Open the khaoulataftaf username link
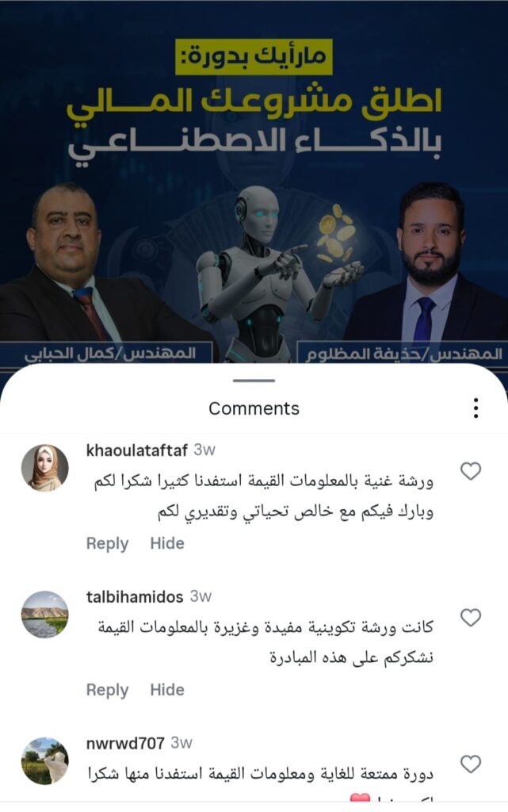The image size is (508, 812). point(136,450)
